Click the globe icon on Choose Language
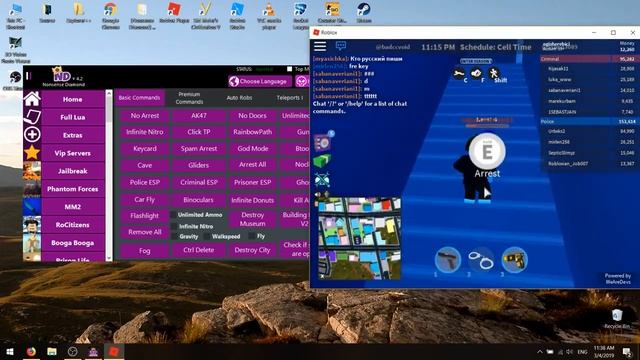Viewport: 640px width, 360px height. pos(234,81)
